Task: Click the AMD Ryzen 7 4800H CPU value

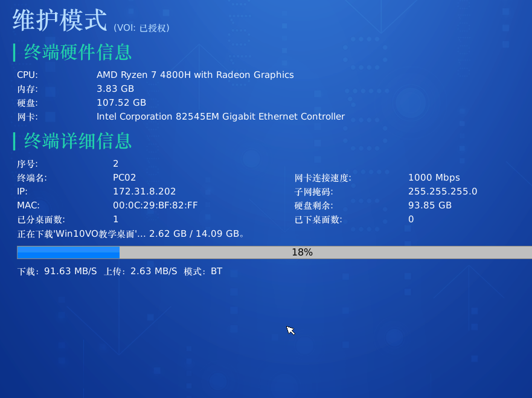Action: (195, 75)
